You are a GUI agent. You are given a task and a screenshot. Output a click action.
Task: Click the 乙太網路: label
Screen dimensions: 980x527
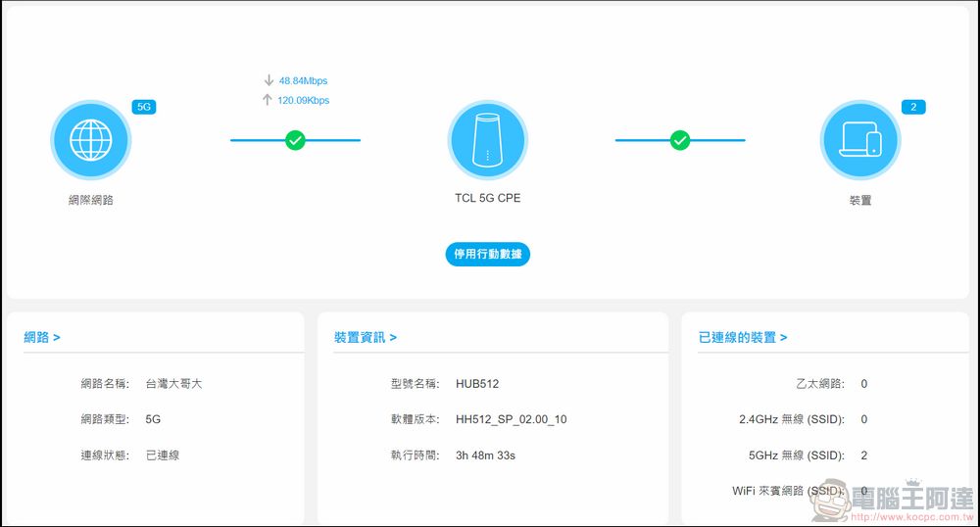click(820, 383)
